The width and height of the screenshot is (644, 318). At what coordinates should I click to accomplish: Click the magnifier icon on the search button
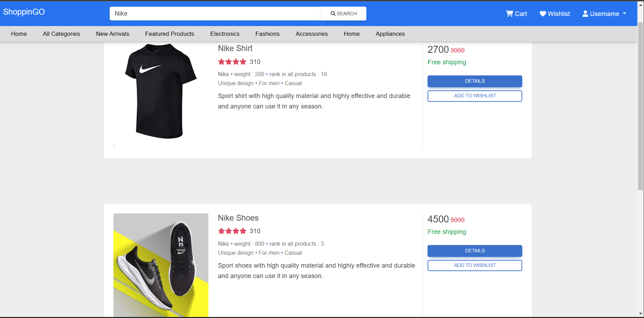tap(333, 13)
